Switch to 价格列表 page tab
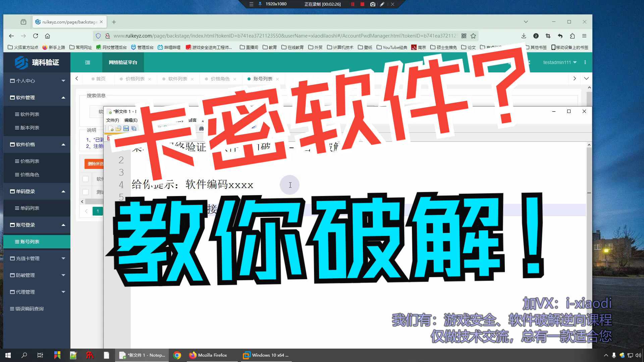This screenshot has height=362, width=644. coord(135,79)
